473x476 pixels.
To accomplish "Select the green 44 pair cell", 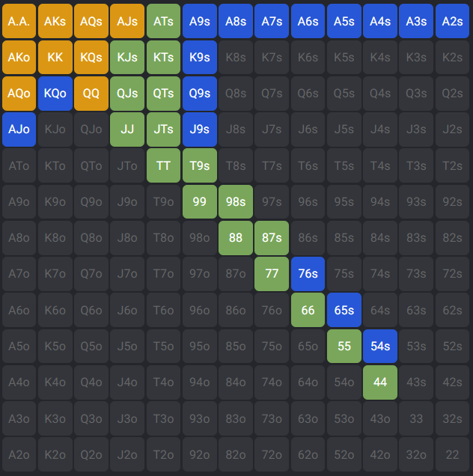I will pos(380,382).
